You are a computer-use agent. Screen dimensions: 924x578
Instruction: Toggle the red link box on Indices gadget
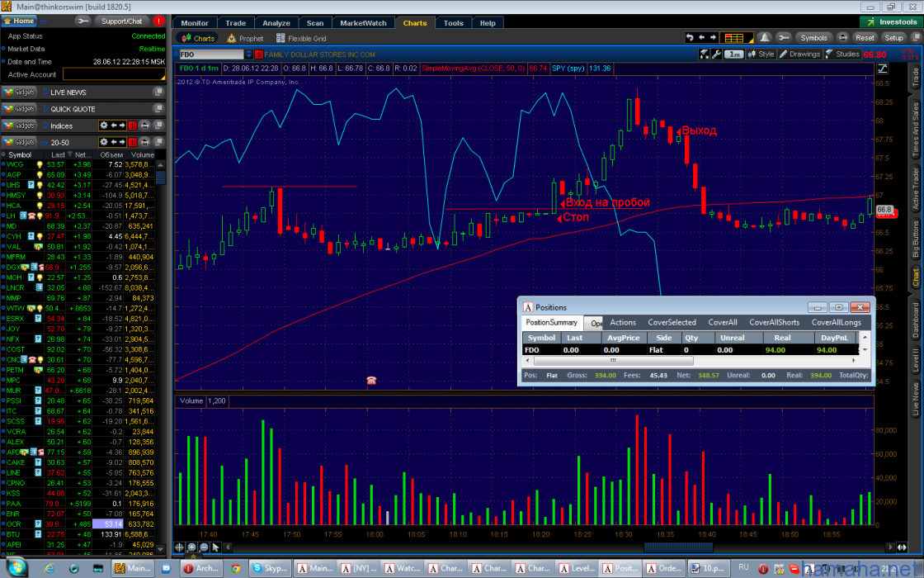click(x=133, y=126)
